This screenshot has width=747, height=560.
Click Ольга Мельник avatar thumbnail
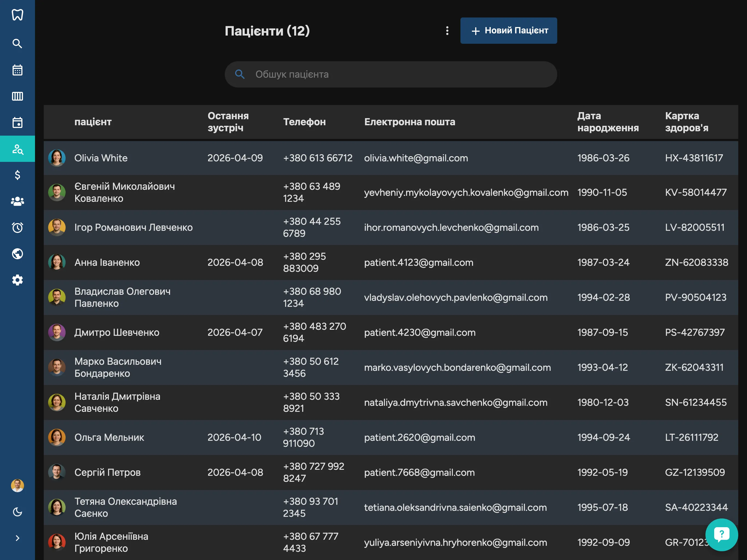click(x=57, y=437)
